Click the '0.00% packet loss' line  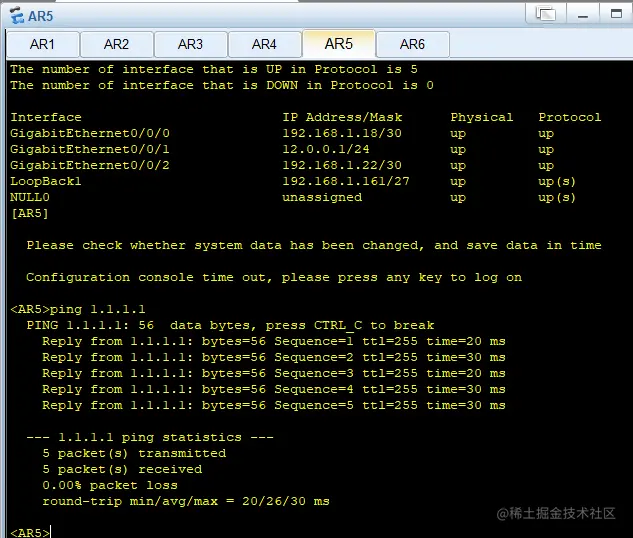(x=110, y=485)
